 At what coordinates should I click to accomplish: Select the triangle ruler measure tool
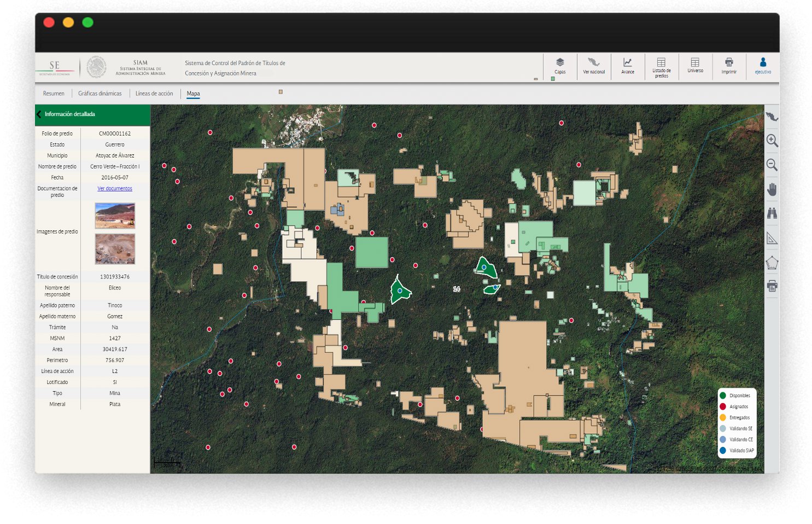pos(772,238)
